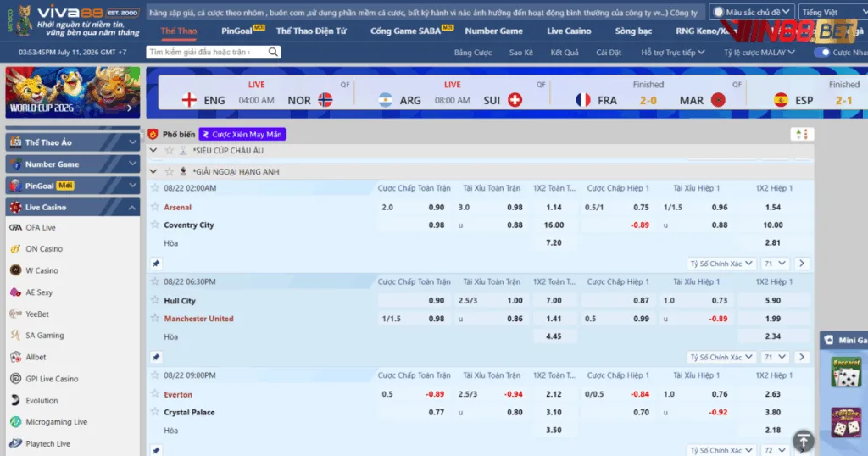Click the next arrow beside Arsenal match 71

point(802,264)
